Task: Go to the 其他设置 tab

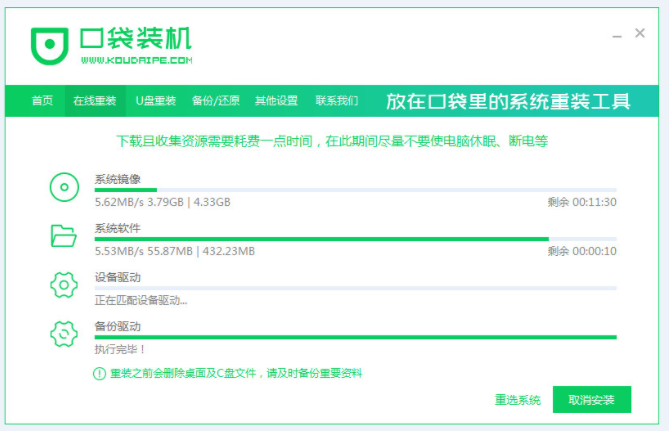Action: (x=276, y=101)
